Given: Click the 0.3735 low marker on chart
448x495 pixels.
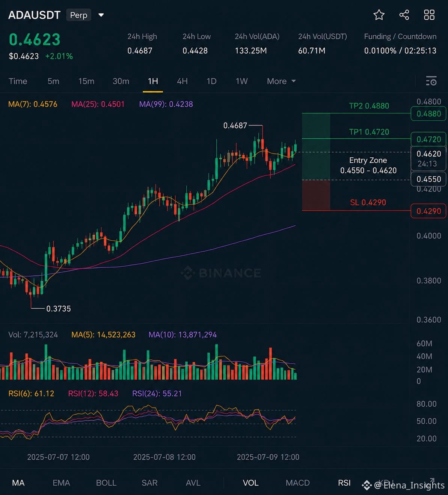Looking at the screenshot, I should click(58, 309).
